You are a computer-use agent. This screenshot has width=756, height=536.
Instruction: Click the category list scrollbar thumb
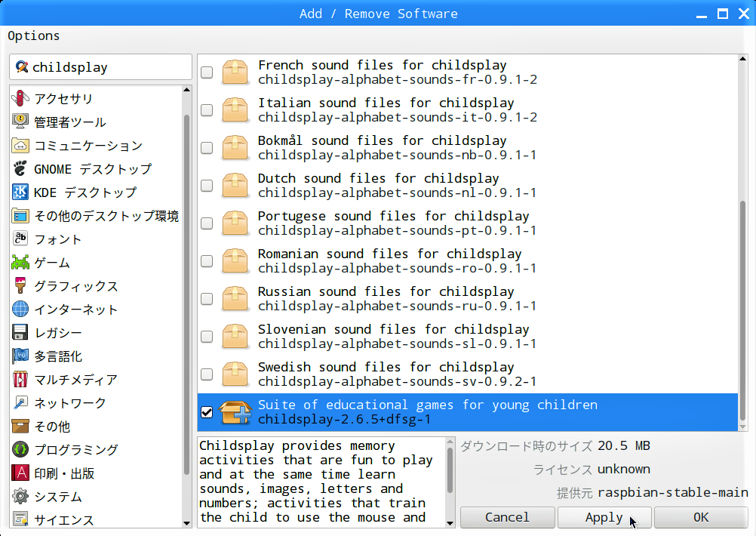pos(186,294)
